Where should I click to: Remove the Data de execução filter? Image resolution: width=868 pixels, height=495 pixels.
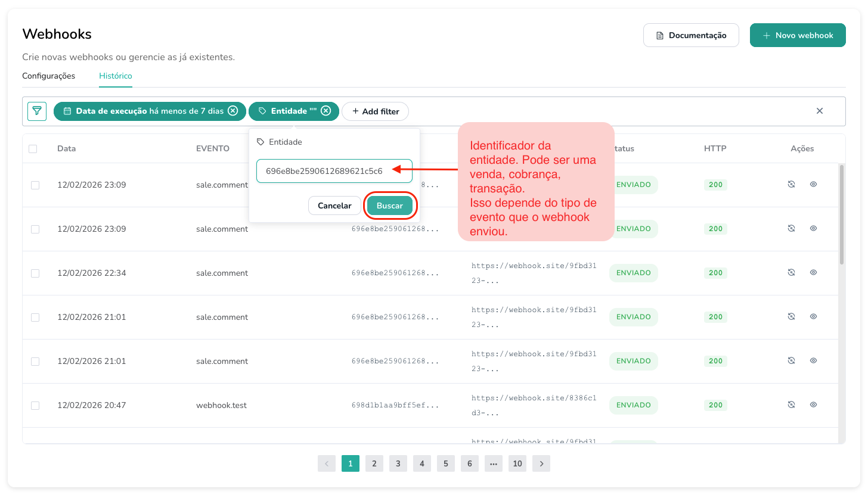coord(233,111)
